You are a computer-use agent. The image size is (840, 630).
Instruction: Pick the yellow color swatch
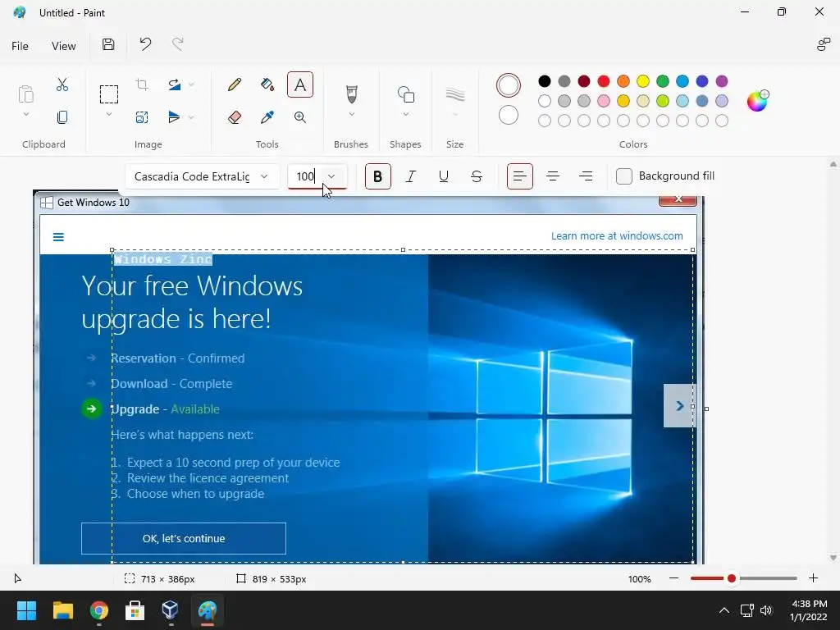click(x=643, y=81)
